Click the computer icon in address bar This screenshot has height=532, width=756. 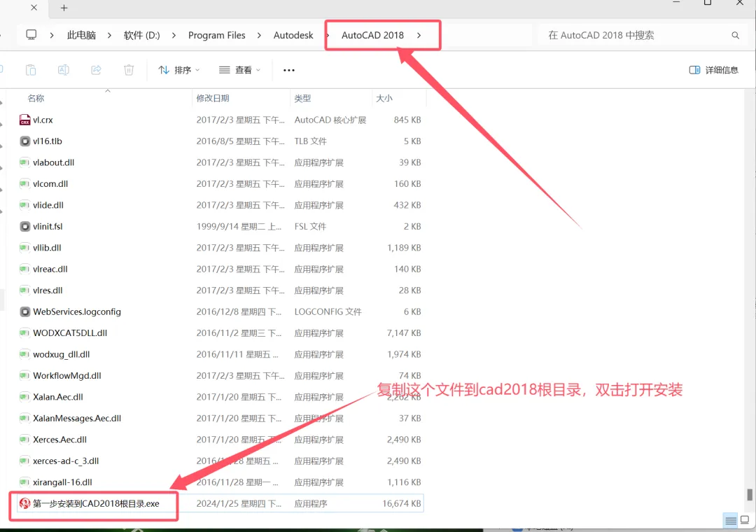point(31,35)
